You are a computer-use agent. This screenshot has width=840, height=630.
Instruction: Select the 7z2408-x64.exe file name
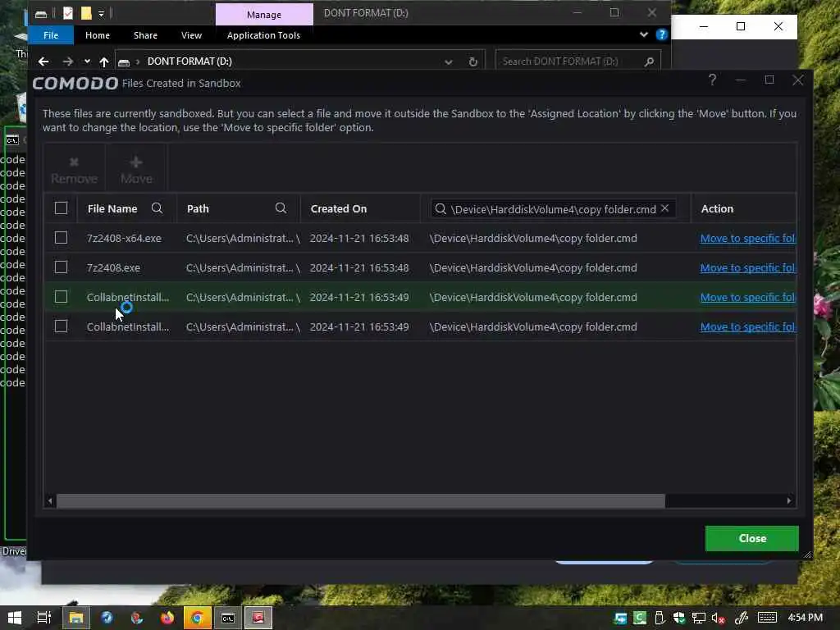[x=124, y=239]
